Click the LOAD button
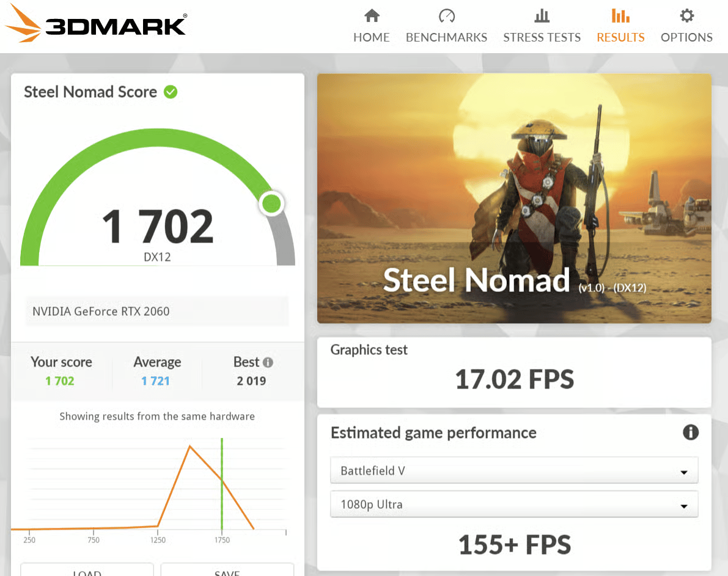This screenshot has height=576, width=728. [x=87, y=570]
